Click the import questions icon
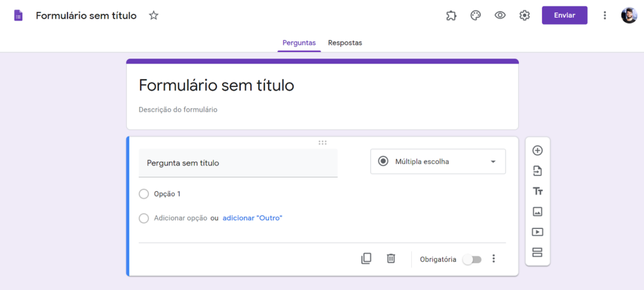This screenshot has height=290, width=644. click(537, 171)
